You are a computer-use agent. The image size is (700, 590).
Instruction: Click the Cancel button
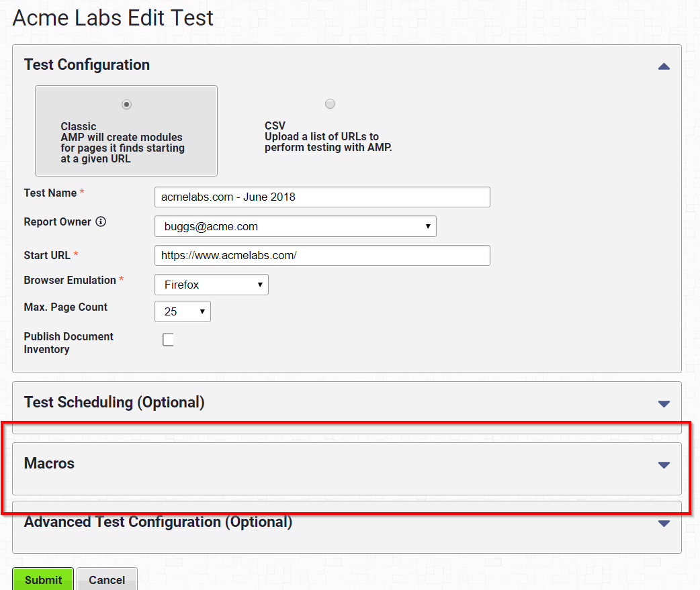(x=107, y=579)
